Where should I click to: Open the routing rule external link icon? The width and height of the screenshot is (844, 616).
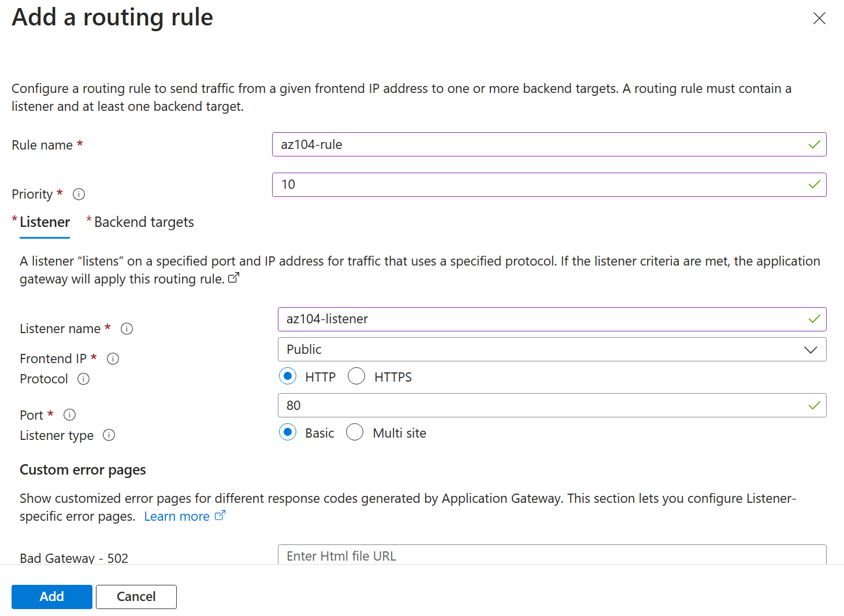coord(233,278)
